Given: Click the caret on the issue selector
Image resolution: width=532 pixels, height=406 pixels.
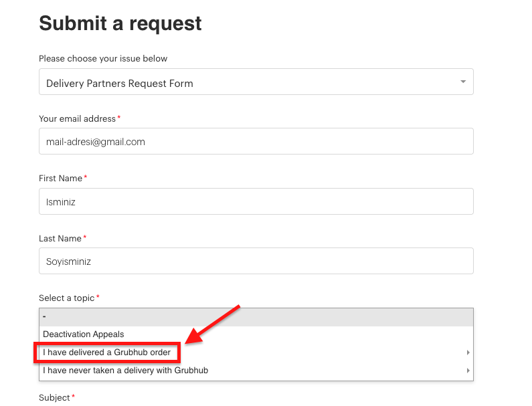Looking at the screenshot, I should pyautogui.click(x=462, y=82).
